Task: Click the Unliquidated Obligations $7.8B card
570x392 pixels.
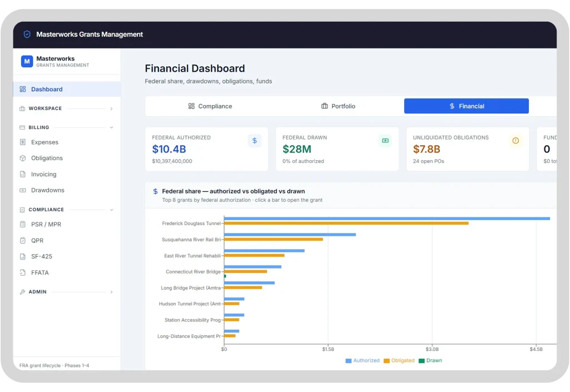Action: pyautogui.click(x=468, y=149)
